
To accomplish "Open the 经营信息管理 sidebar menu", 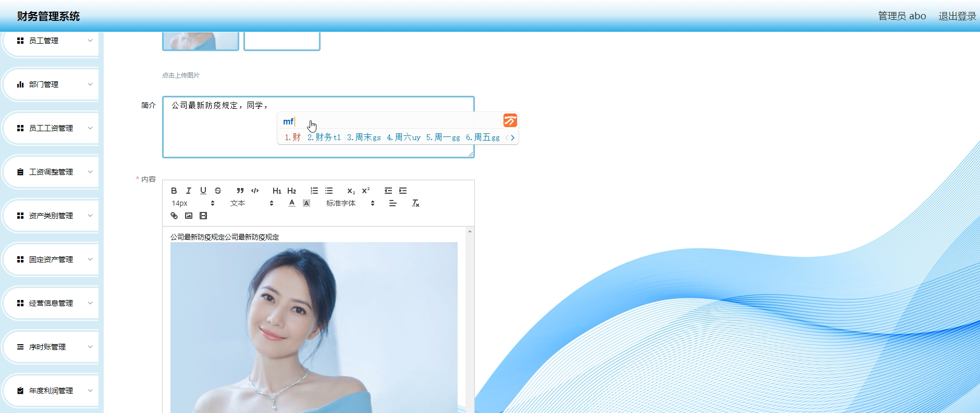I will pyautogui.click(x=51, y=303).
